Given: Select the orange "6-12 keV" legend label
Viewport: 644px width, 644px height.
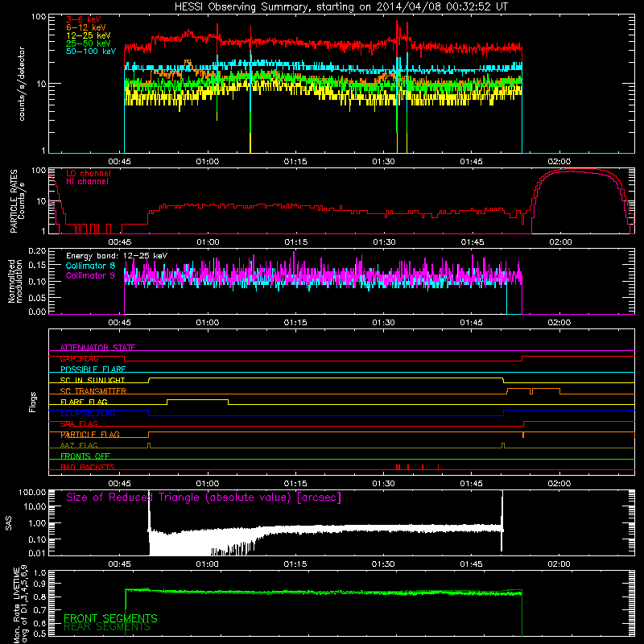Looking at the screenshot, I should pos(86,27).
